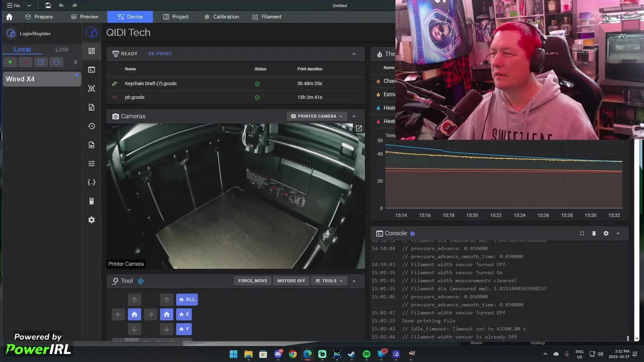Select the plr.gcode row
The width and height of the screenshot is (644, 362).
tap(235, 97)
